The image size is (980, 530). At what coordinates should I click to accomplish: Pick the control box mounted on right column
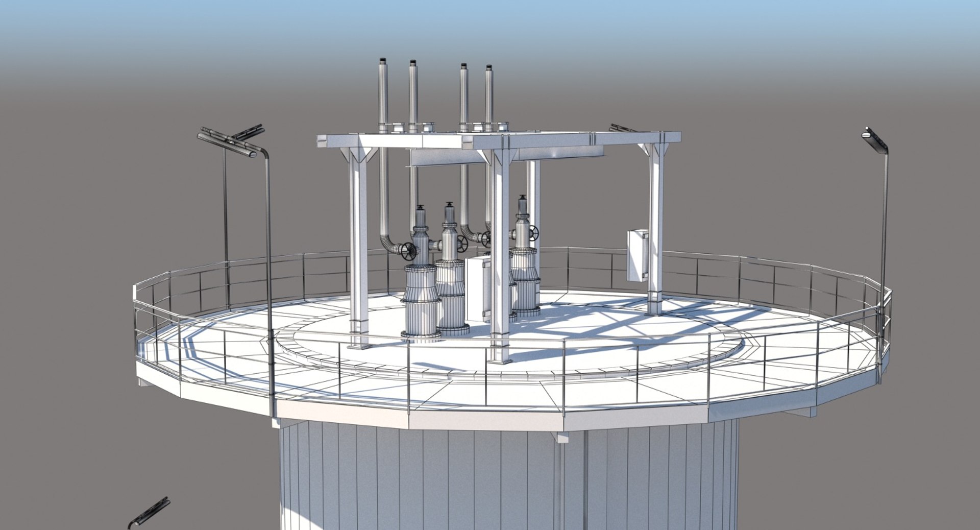tap(638, 255)
